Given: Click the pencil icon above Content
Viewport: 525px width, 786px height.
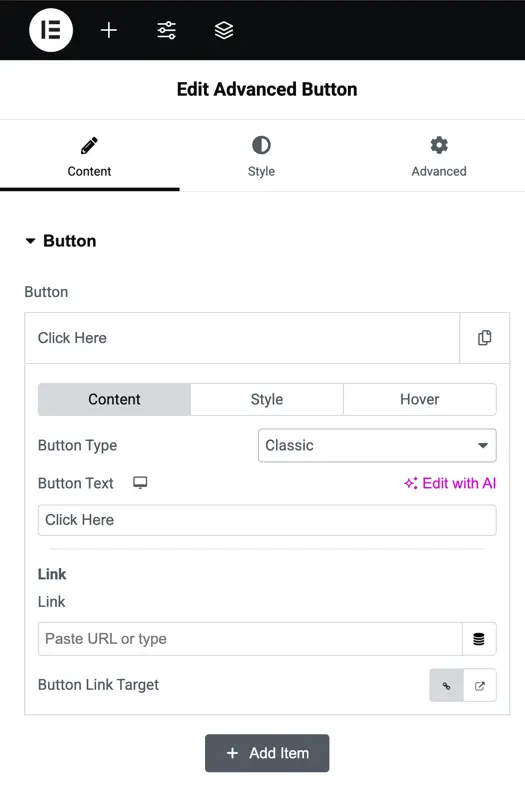Looking at the screenshot, I should click(89, 146).
